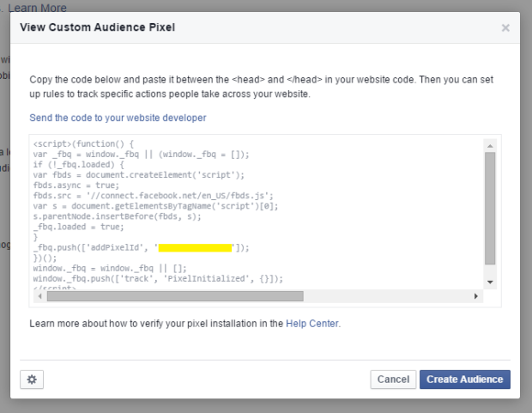Close the View Custom Audience Pixel dialog

tap(505, 28)
